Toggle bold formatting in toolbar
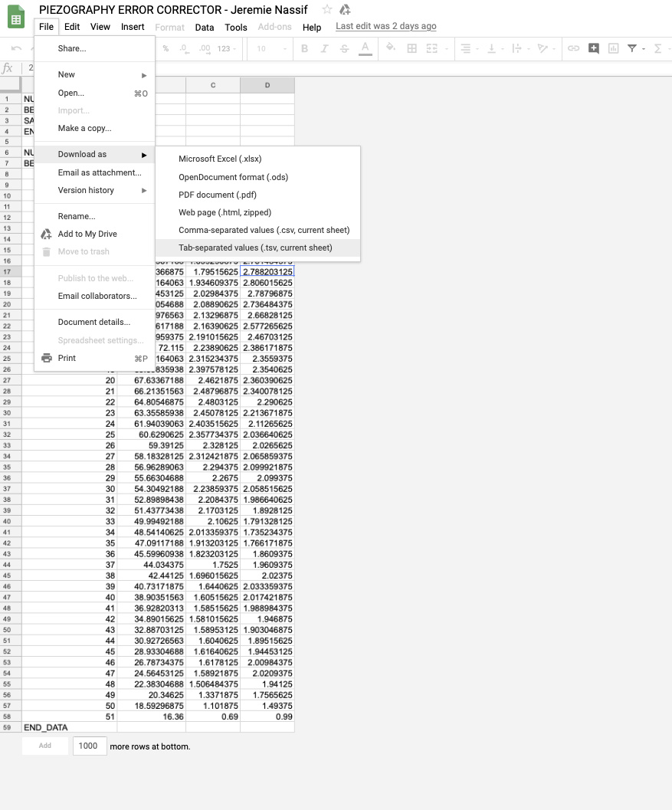 tap(304, 48)
